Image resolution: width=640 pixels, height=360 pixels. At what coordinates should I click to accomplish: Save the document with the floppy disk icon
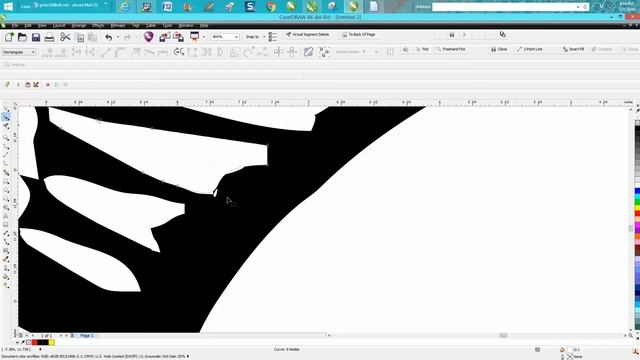pyautogui.click(x=36, y=37)
